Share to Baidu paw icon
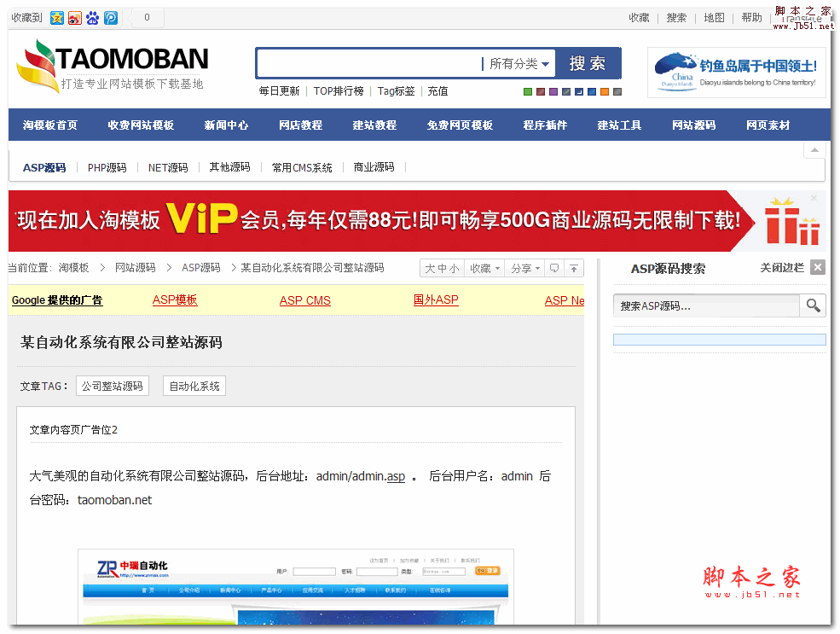840x634 pixels. pos(93,18)
